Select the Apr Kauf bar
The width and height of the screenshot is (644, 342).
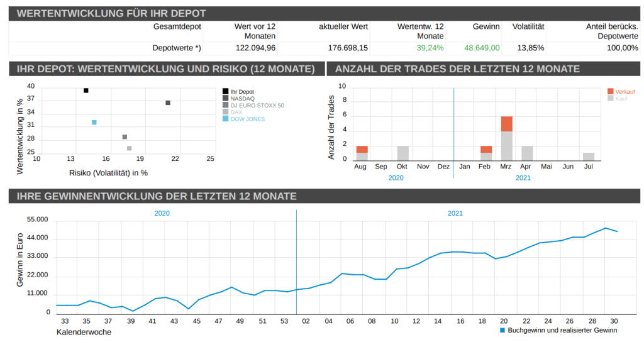pos(527,153)
